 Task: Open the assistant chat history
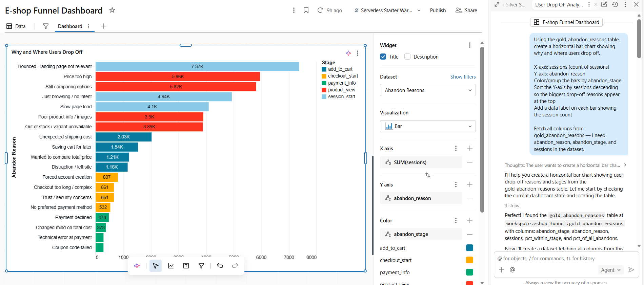tap(615, 4)
